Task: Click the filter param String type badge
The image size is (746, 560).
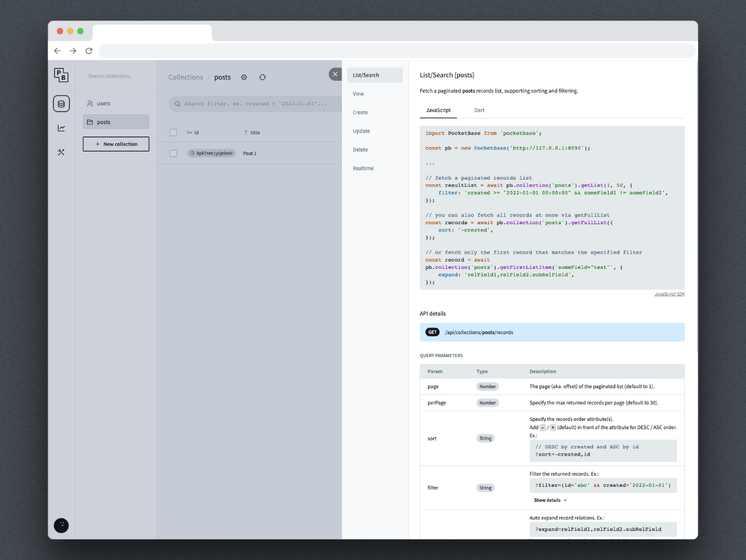Action: pyautogui.click(x=486, y=487)
